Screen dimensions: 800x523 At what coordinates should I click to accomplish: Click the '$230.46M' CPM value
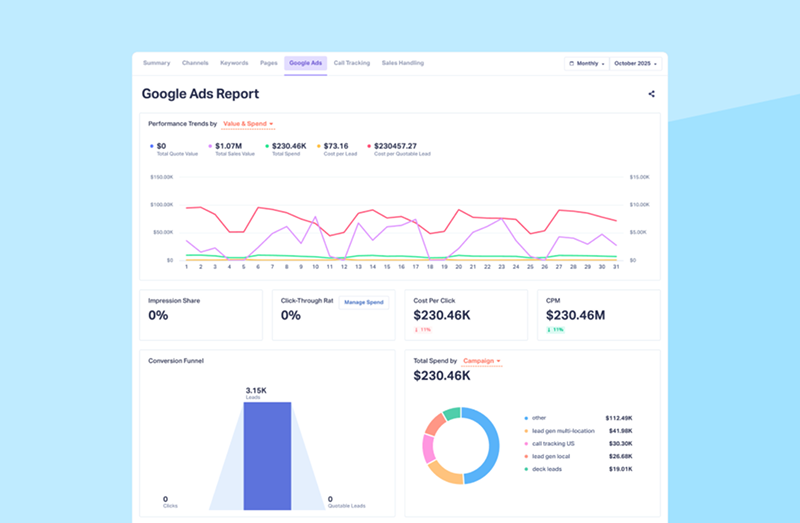click(x=576, y=316)
